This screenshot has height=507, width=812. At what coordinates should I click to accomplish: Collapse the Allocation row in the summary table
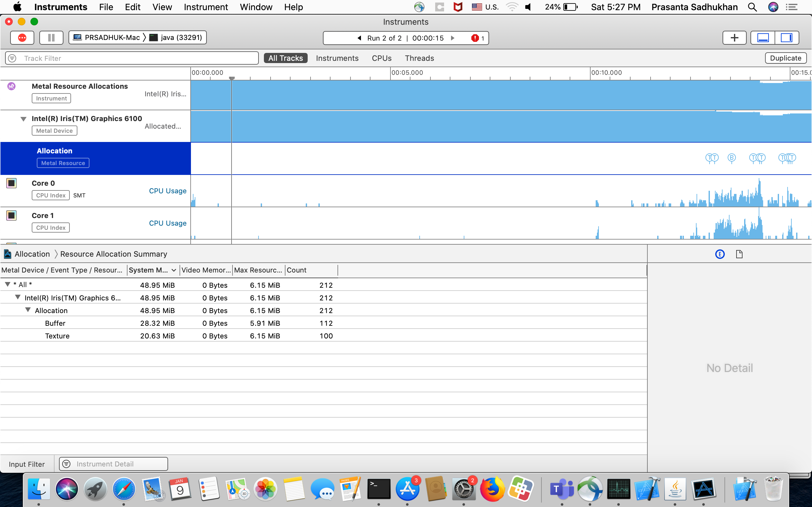click(x=28, y=310)
